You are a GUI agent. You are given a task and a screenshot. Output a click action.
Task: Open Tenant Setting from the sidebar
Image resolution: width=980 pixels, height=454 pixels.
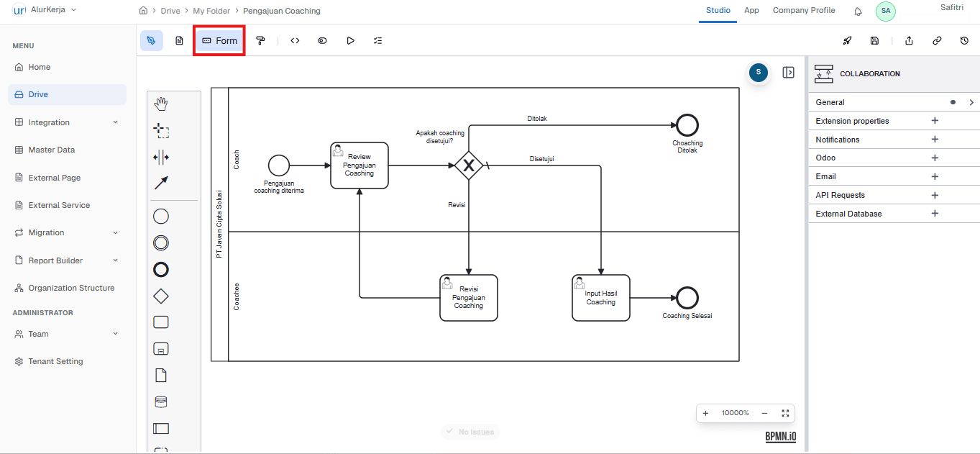coord(55,360)
